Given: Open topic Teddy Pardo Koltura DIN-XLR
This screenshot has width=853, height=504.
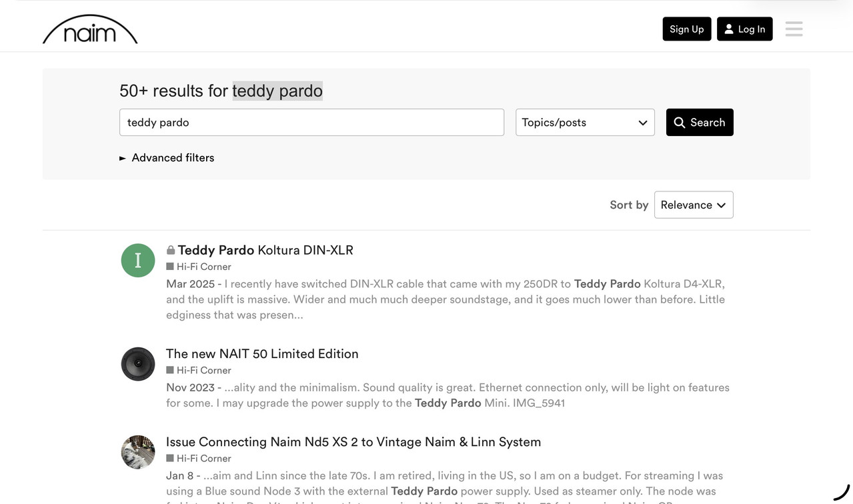Looking at the screenshot, I should (x=265, y=250).
